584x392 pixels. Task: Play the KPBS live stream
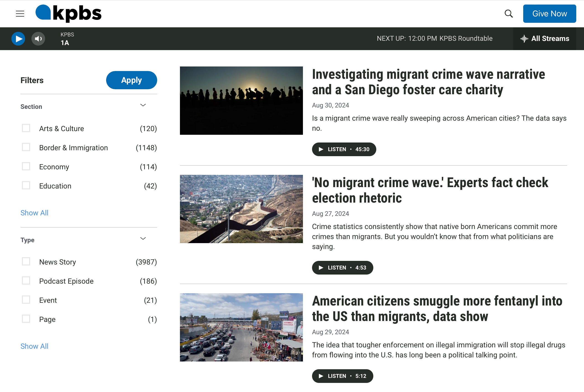click(18, 38)
